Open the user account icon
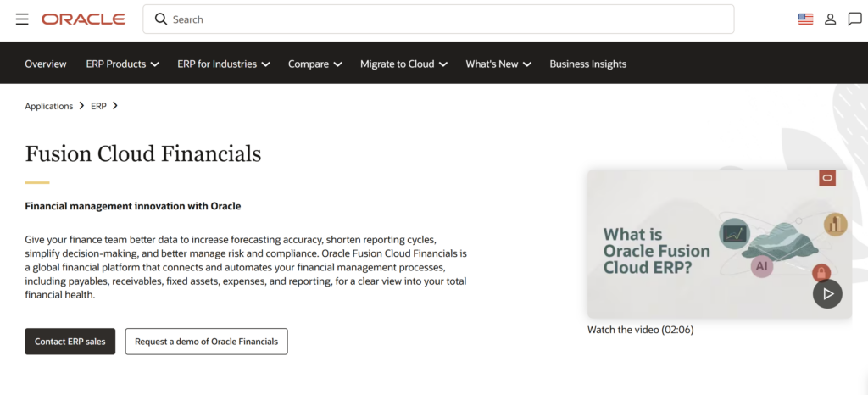The image size is (868, 395). click(830, 19)
